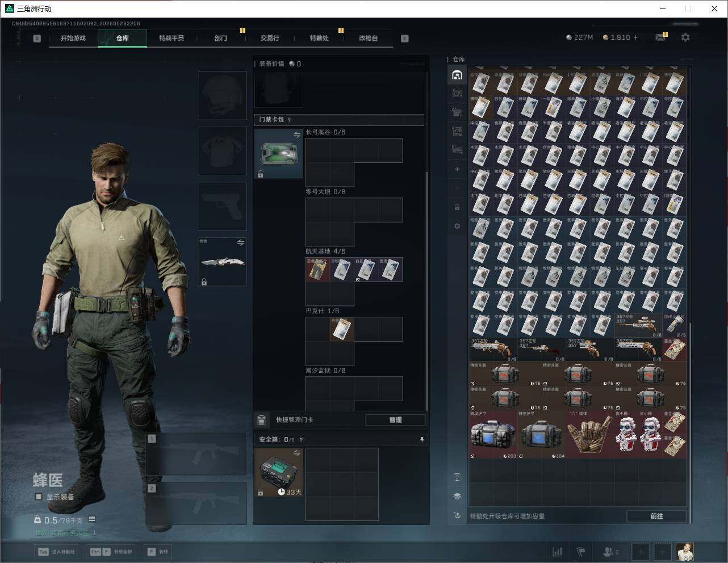Select the melee knife in the 特殊 slot
728x563 pixels.
222,262
